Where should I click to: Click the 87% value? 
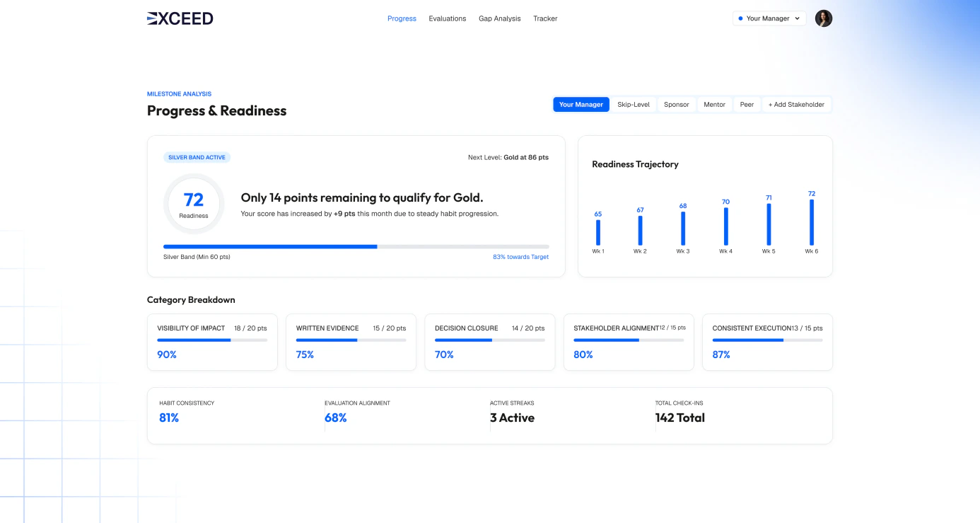point(721,355)
